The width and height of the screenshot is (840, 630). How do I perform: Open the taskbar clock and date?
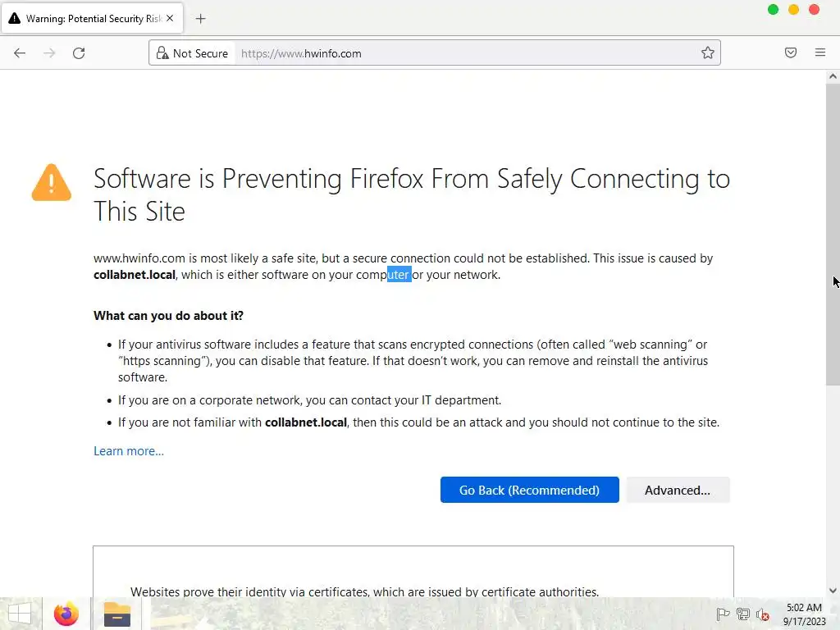click(x=803, y=614)
